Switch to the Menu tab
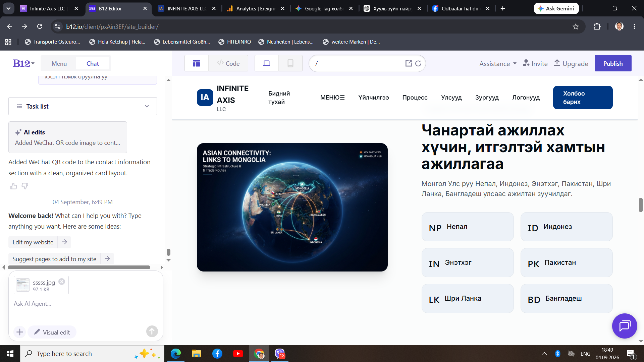Image resolution: width=644 pixels, height=362 pixels. [x=59, y=63]
